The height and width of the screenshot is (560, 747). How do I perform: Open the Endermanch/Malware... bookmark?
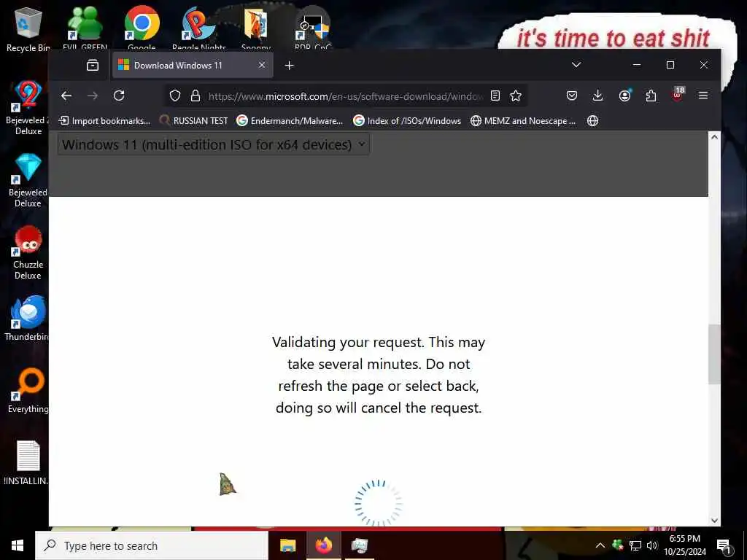coord(290,121)
